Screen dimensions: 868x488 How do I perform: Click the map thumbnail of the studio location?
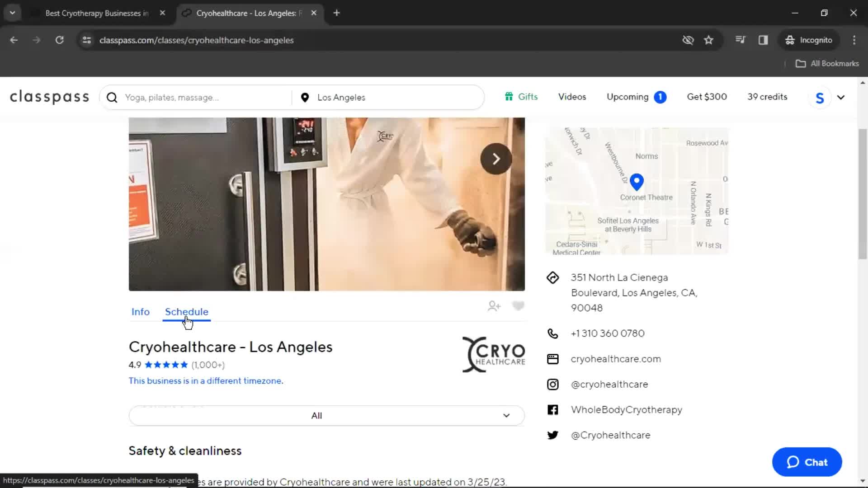(x=637, y=191)
